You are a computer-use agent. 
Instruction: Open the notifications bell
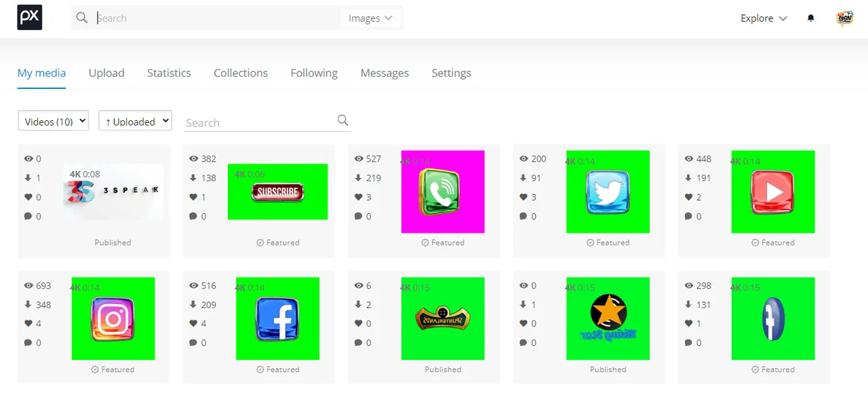tap(810, 18)
